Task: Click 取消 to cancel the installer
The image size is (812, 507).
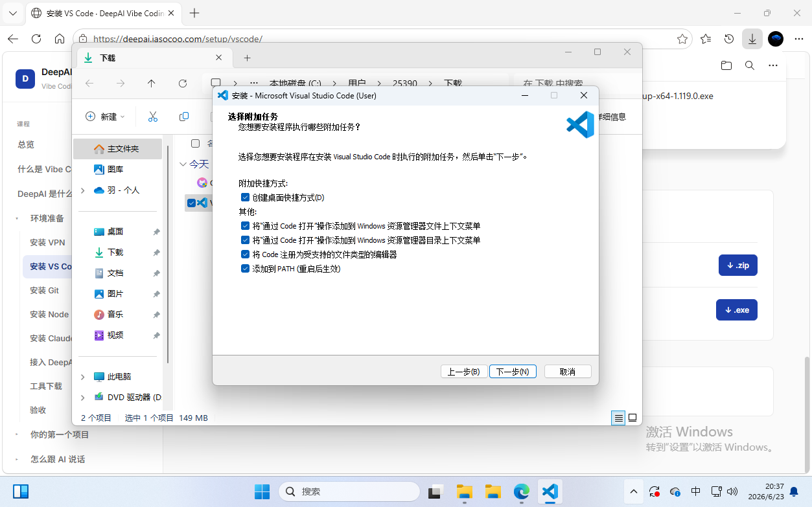Action: tap(568, 372)
